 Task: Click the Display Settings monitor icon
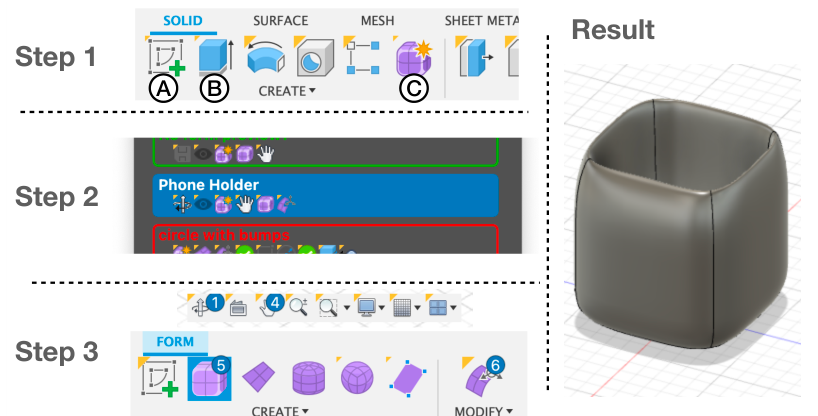click(x=366, y=307)
